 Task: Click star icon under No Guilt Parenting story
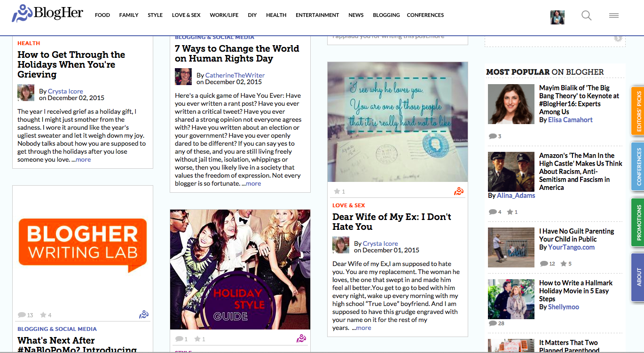pyautogui.click(x=564, y=264)
